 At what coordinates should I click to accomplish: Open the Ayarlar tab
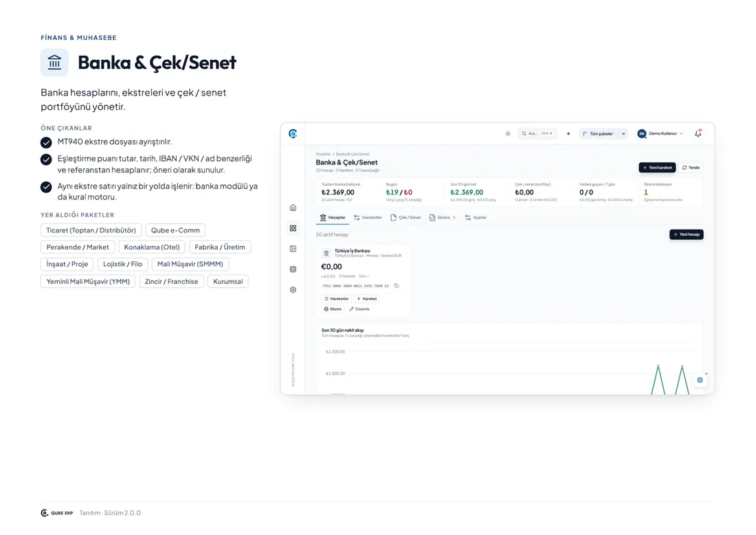coord(476,217)
